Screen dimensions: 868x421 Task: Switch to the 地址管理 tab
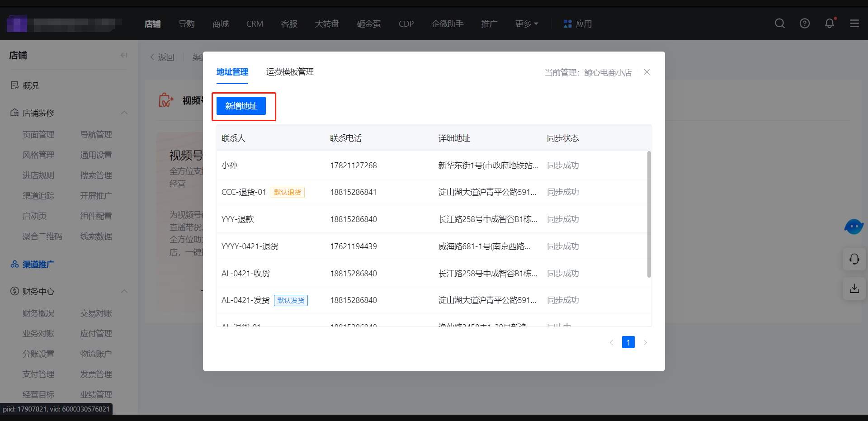click(x=232, y=72)
